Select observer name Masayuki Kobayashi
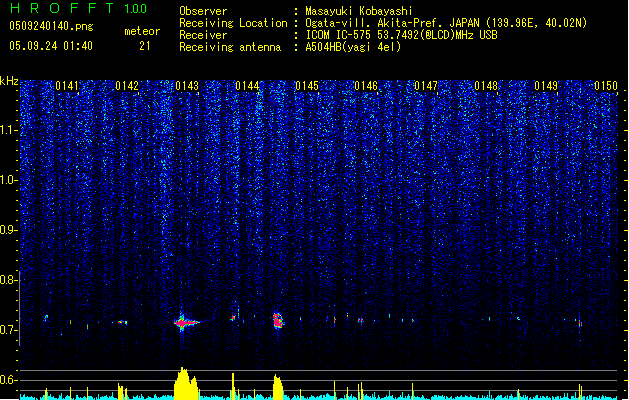Image resolution: width=629 pixels, height=400 pixels. pos(359,11)
